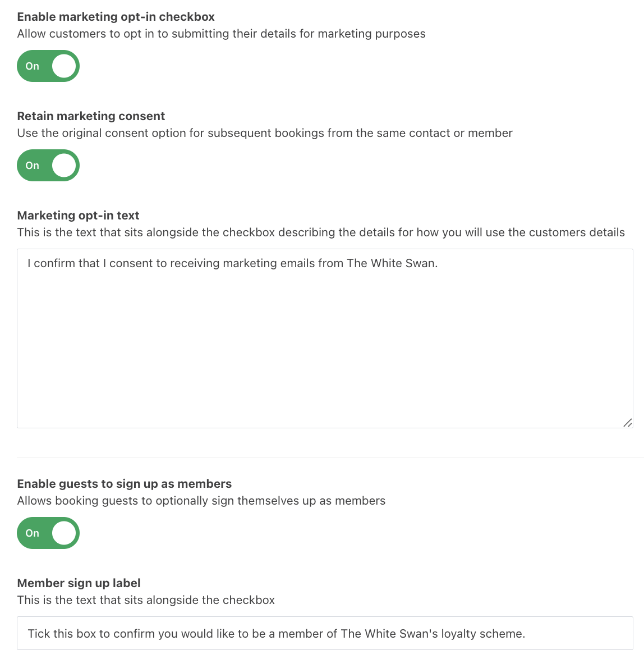The height and width of the screenshot is (659, 644).
Task: Click white knob of Retain marketing consent switch
Action: click(64, 165)
